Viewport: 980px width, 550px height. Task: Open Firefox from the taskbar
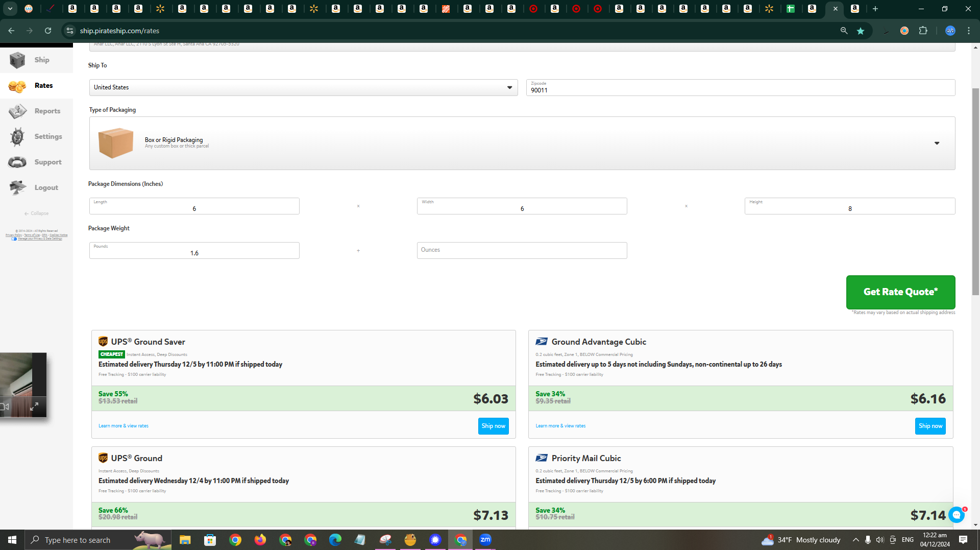[x=260, y=540]
